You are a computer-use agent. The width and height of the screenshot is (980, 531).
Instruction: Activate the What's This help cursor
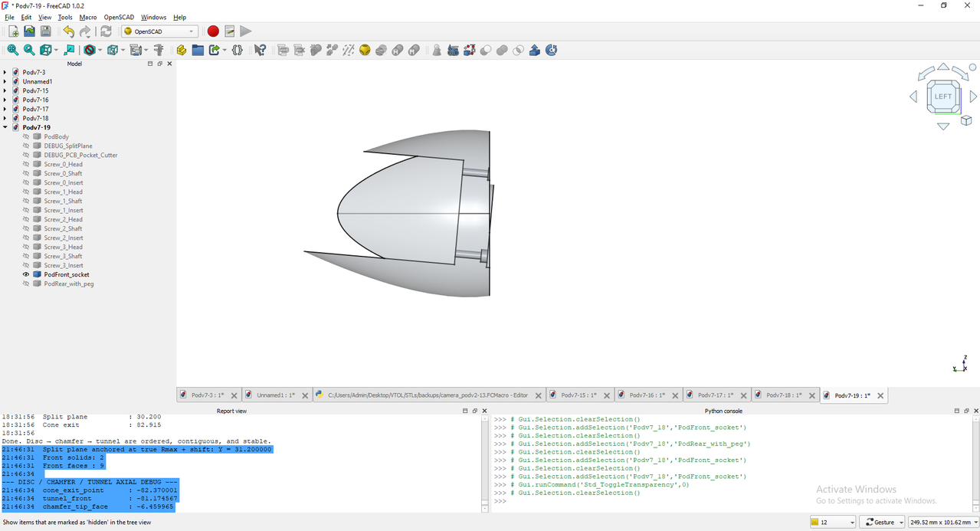pos(261,50)
